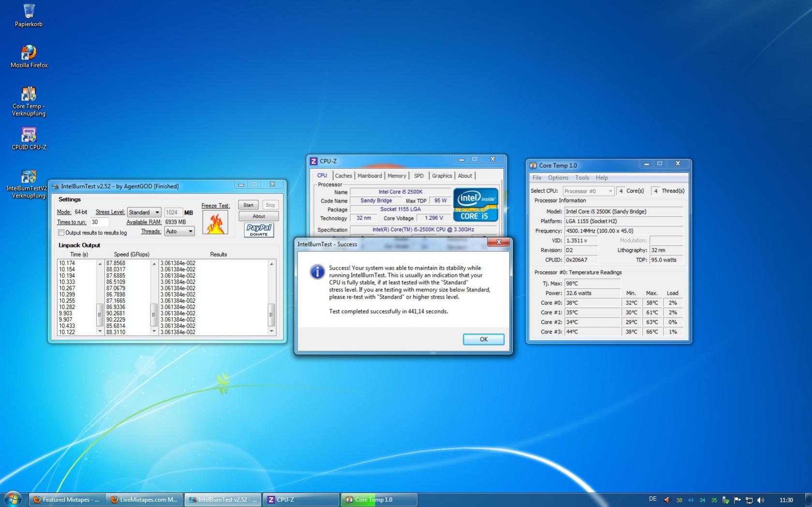Open the Options menu in Core Temp

point(558,178)
